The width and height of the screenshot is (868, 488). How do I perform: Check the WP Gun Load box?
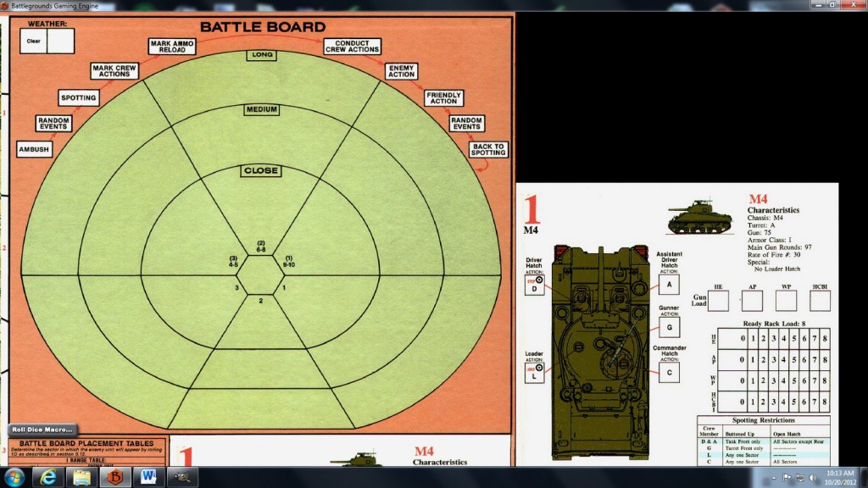(786, 301)
